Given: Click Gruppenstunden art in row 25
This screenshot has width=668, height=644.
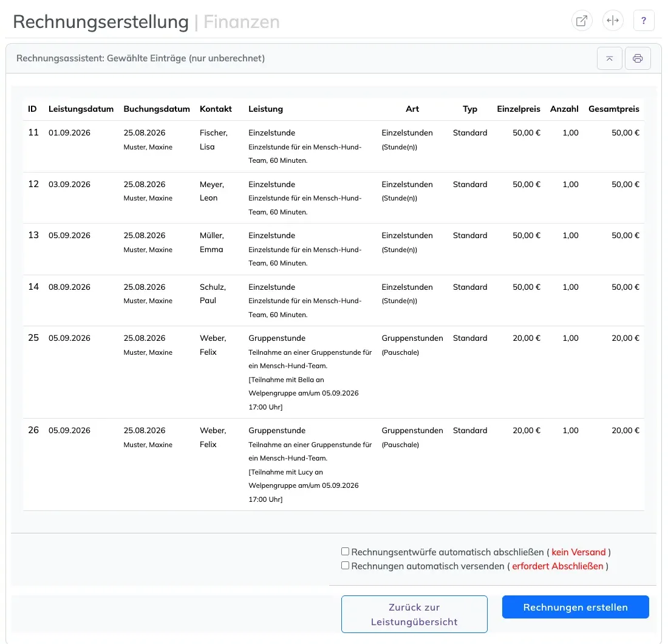Looking at the screenshot, I should coord(412,338).
